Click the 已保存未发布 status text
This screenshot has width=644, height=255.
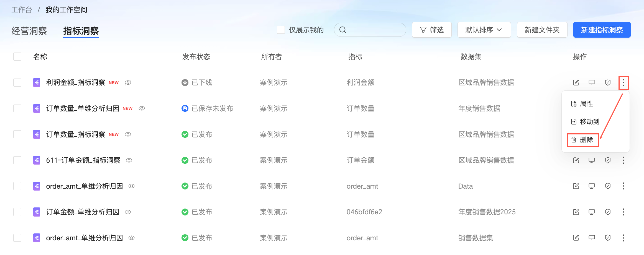[x=212, y=108]
